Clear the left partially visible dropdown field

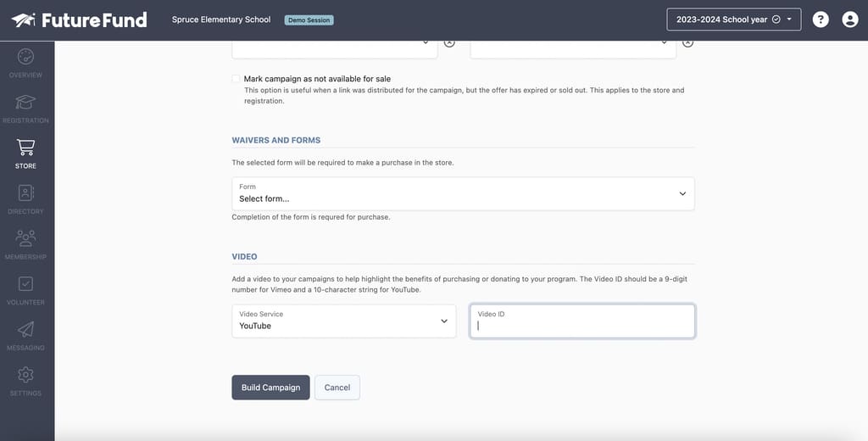tap(449, 42)
